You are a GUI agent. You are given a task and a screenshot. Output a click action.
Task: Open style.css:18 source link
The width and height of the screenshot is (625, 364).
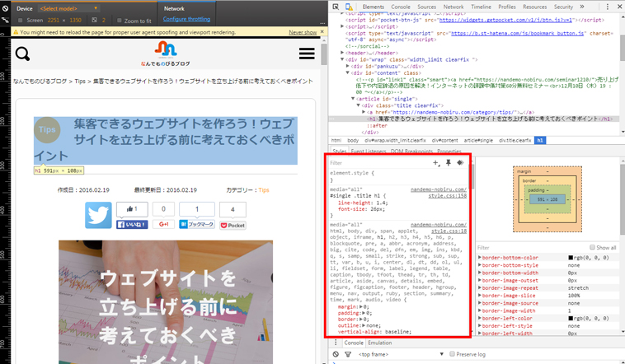click(x=449, y=231)
